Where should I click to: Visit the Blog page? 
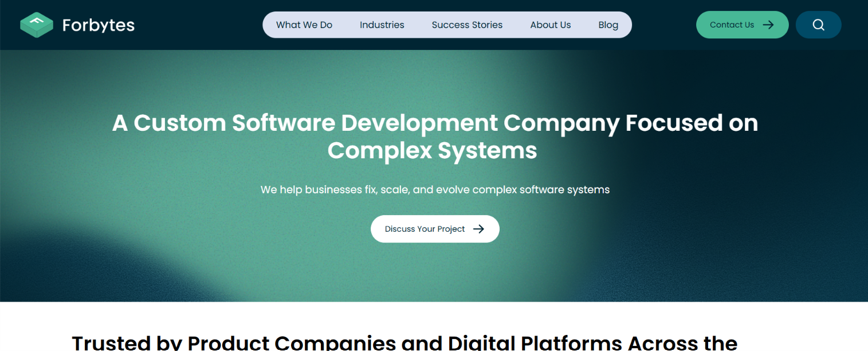tap(608, 25)
